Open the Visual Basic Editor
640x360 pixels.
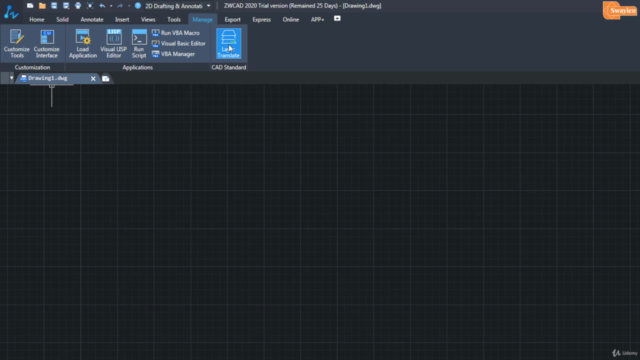(x=179, y=43)
